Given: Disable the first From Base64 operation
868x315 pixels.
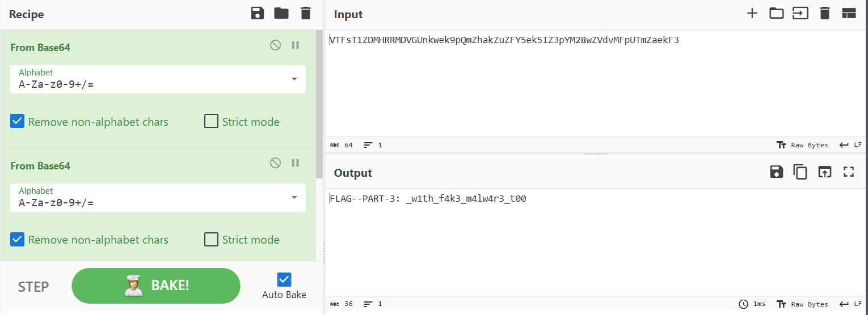Looking at the screenshot, I should [x=275, y=45].
